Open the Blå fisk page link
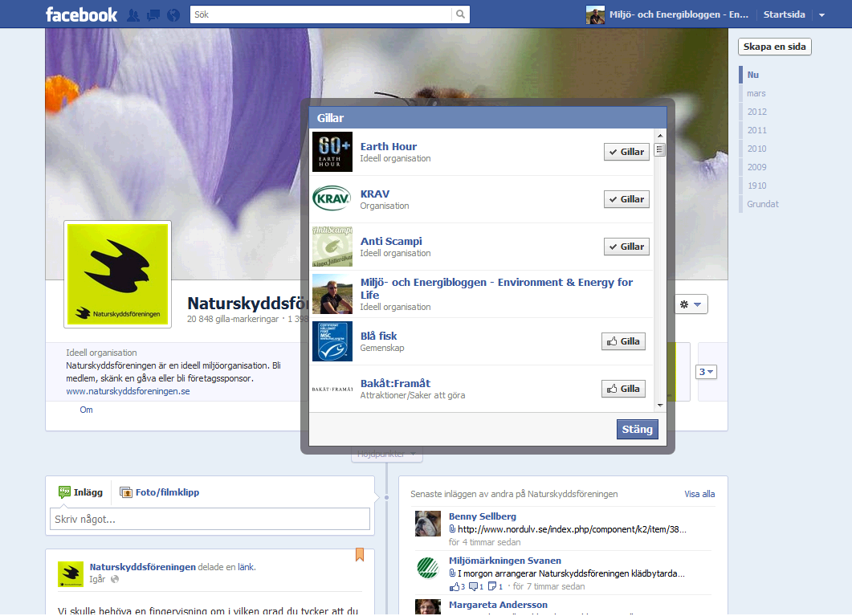Image resolution: width=852 pixels, height=616 pixels. click(x=379, y=337)
